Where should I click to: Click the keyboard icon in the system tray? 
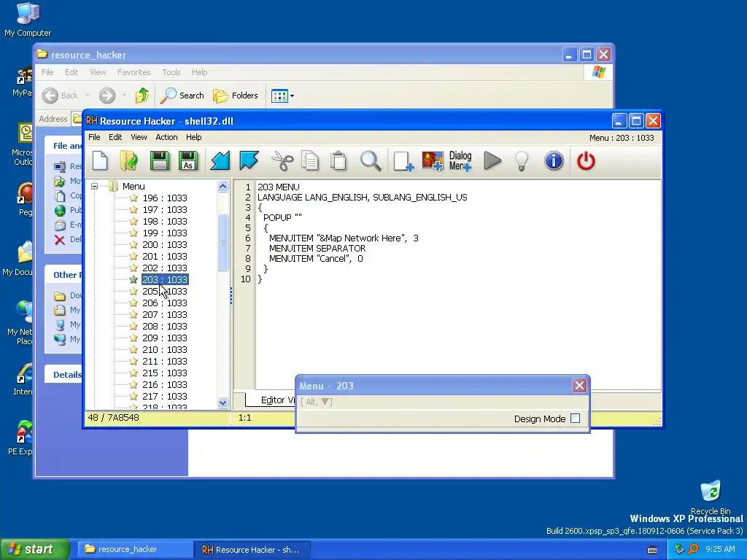652,550
